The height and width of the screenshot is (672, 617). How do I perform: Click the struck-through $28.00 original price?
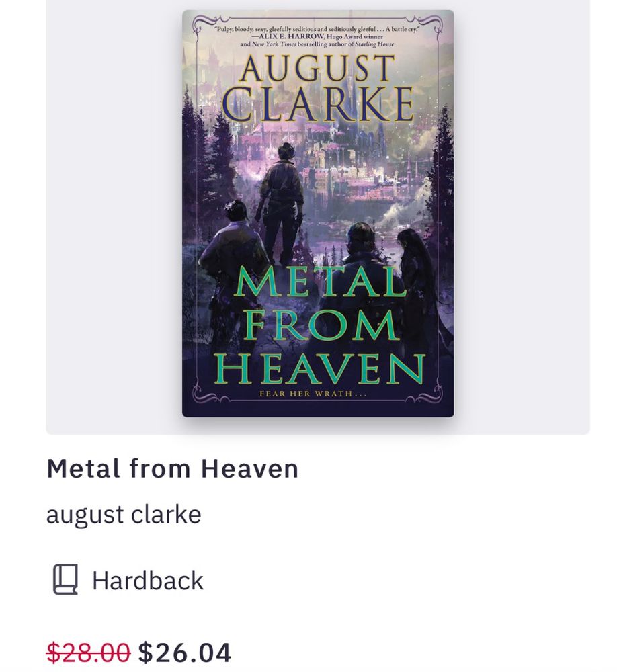(88, 653)
